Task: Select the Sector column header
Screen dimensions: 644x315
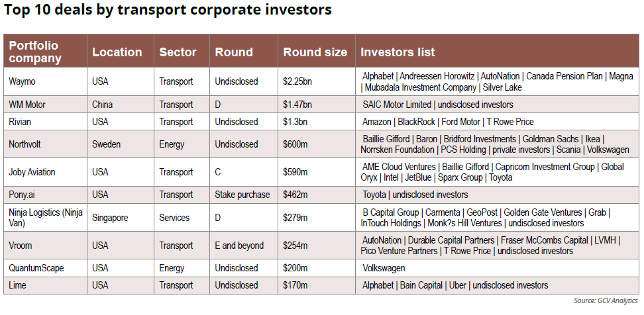Action: tap(178, 52)
